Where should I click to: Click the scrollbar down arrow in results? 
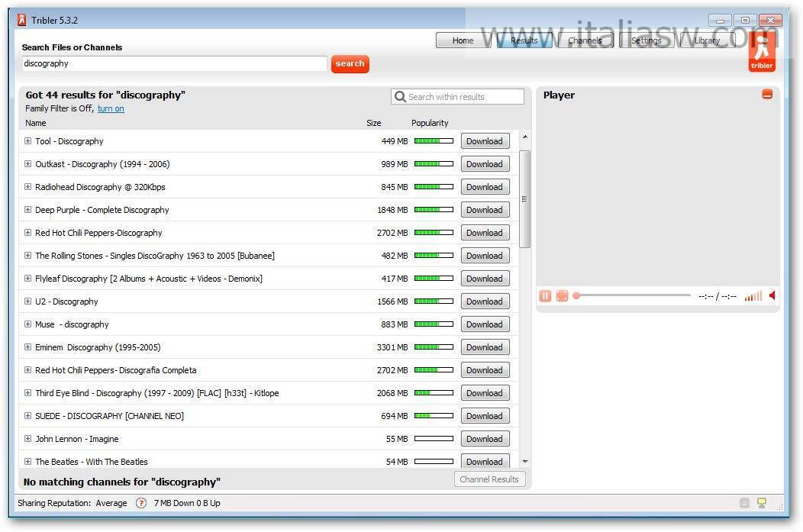[x=524, y=461]
